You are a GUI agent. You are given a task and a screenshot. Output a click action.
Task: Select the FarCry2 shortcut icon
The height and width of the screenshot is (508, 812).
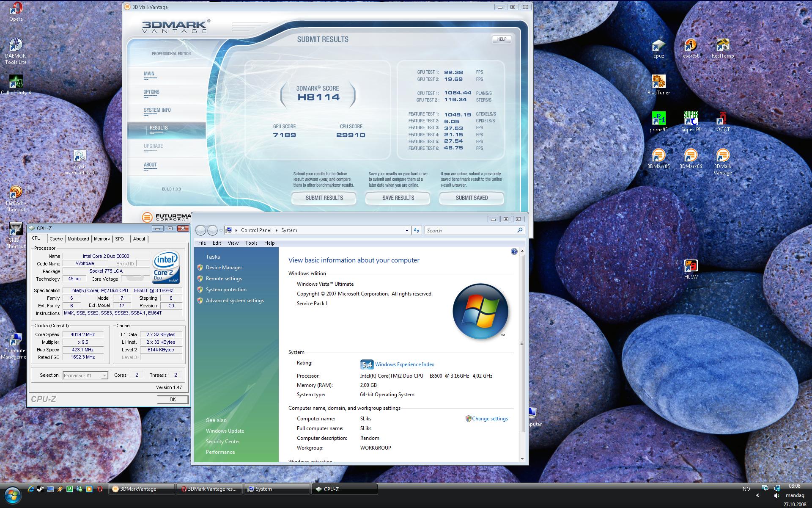[16, 199]
